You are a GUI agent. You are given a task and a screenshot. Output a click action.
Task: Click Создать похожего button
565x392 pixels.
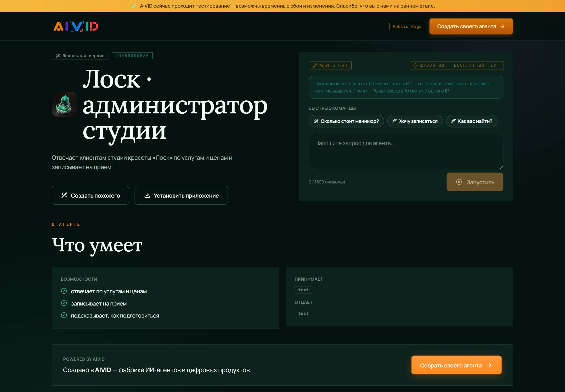pos(90,195)
